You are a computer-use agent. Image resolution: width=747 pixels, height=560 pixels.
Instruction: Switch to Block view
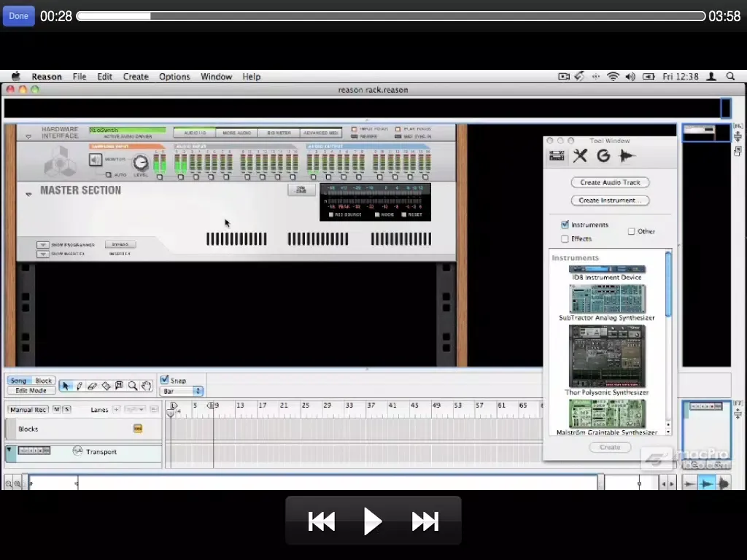(43, 381)
